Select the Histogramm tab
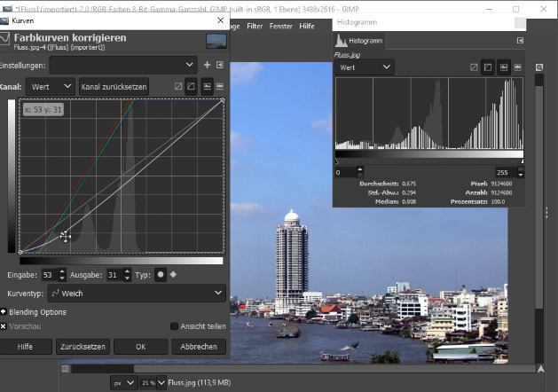The width and height of the screenshot is (558, 392). [359, 41]
